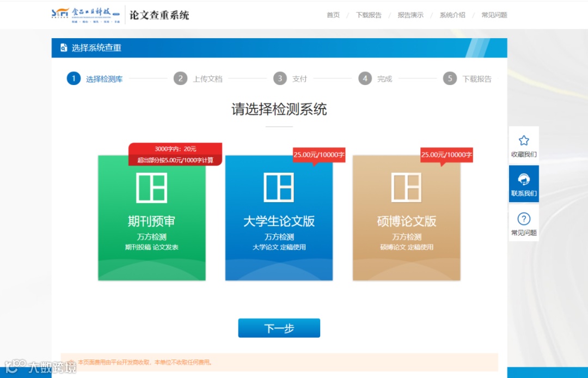588x378 pixels.
Task: Click the 联系我们 label in side panel
Action: [524, 193]
